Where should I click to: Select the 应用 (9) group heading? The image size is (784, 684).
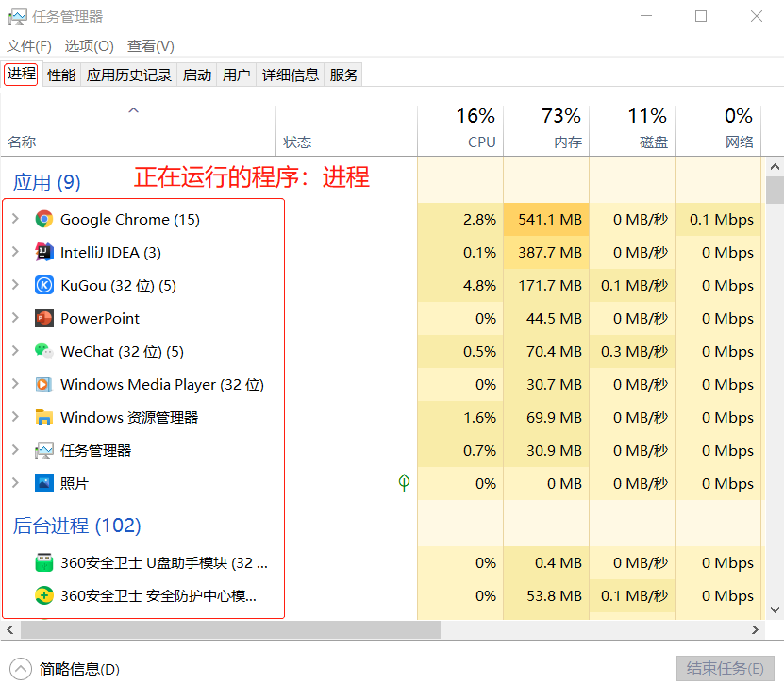click(x=46, y=182)
